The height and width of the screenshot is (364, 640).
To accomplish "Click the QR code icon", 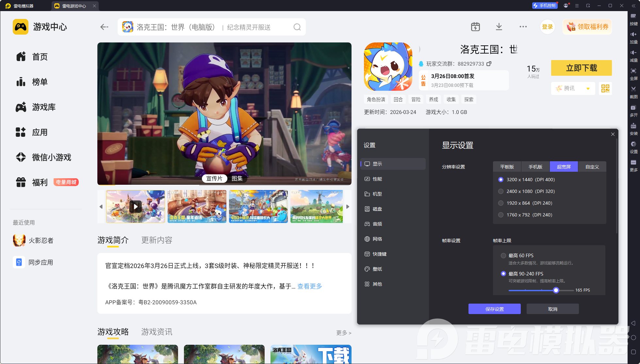I will click(605, 88).
